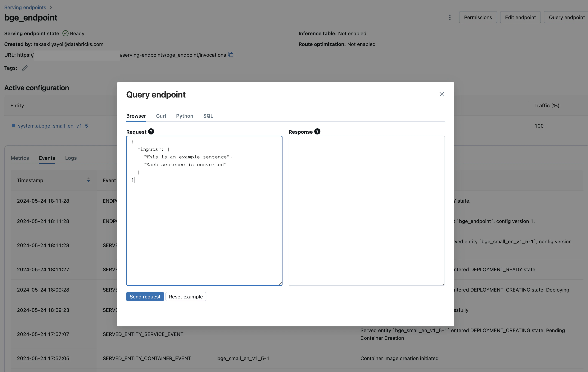
Task: Close the Query endpoint dialog
Action: [x=441, y=94]
